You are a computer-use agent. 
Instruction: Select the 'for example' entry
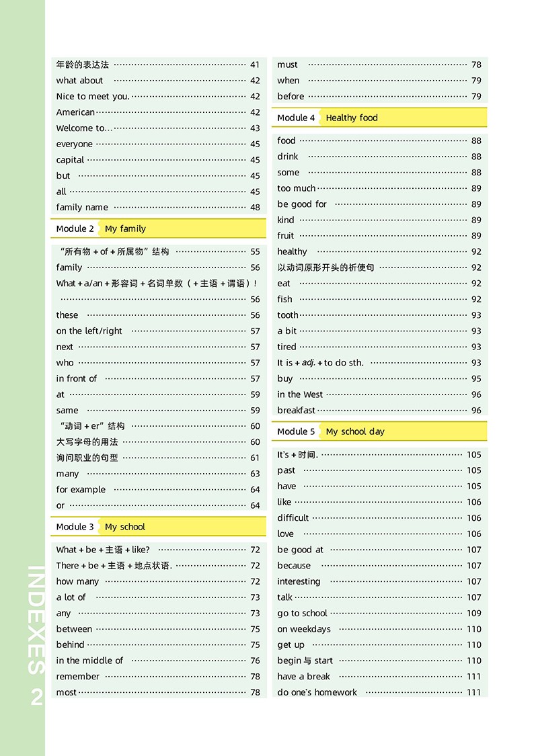pos(81,490)
